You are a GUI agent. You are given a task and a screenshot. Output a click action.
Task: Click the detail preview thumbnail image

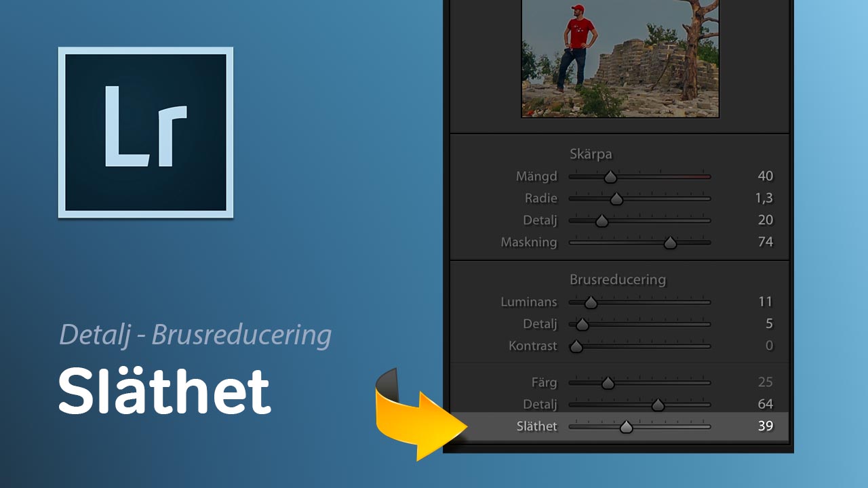pyautogui.click(x=620, y=58)
